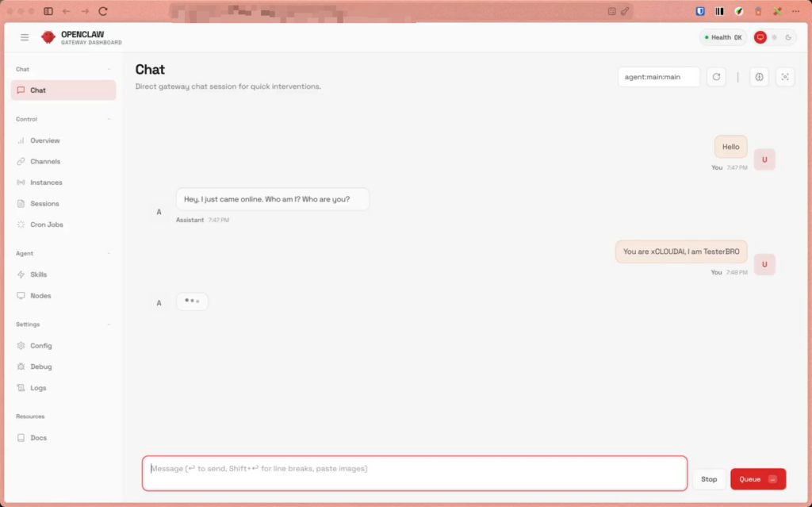Click the blurred browser address bar

[x=401, y=11]
